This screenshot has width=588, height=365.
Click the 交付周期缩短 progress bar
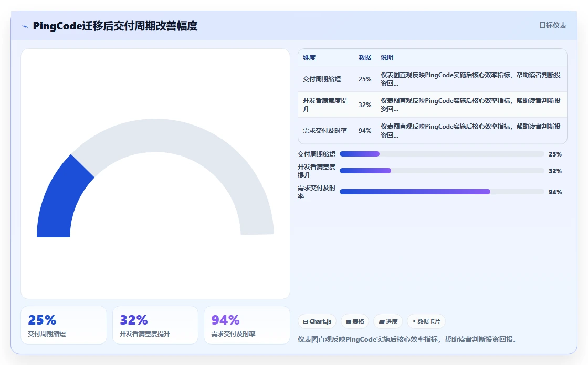442,154
